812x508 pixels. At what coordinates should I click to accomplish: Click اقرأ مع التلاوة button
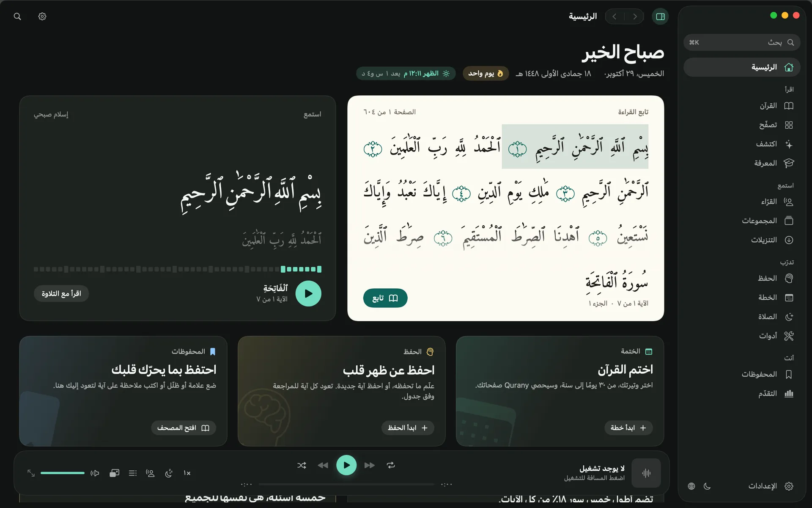pos(61,293)
